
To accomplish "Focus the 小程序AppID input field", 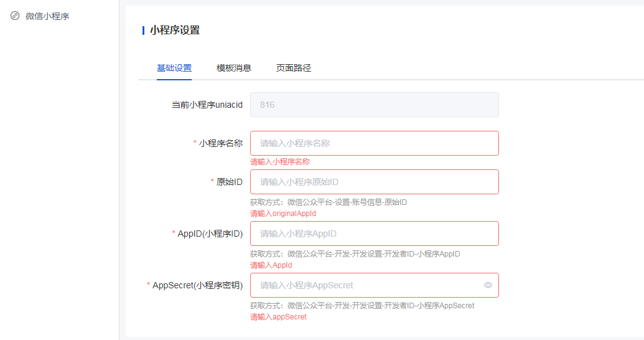I will [x=375, y=234].
